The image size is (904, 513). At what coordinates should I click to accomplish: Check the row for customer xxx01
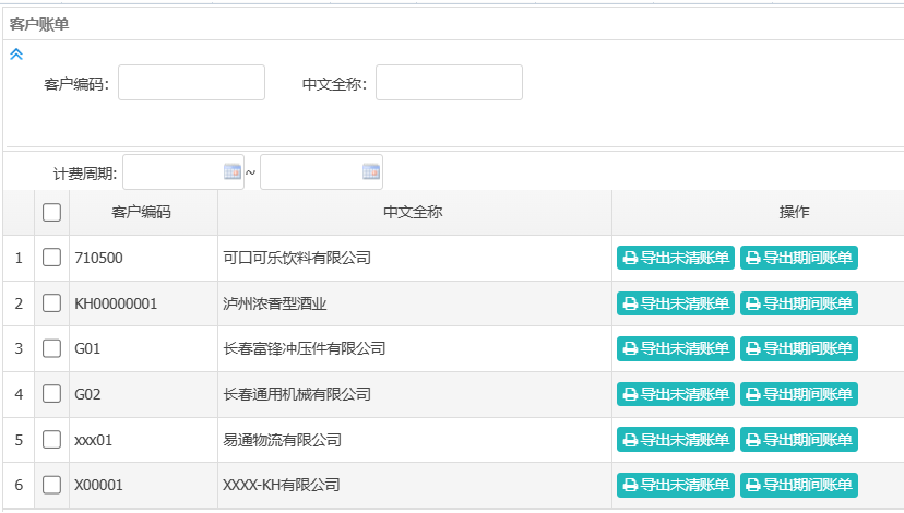click(x=52, y=439)
